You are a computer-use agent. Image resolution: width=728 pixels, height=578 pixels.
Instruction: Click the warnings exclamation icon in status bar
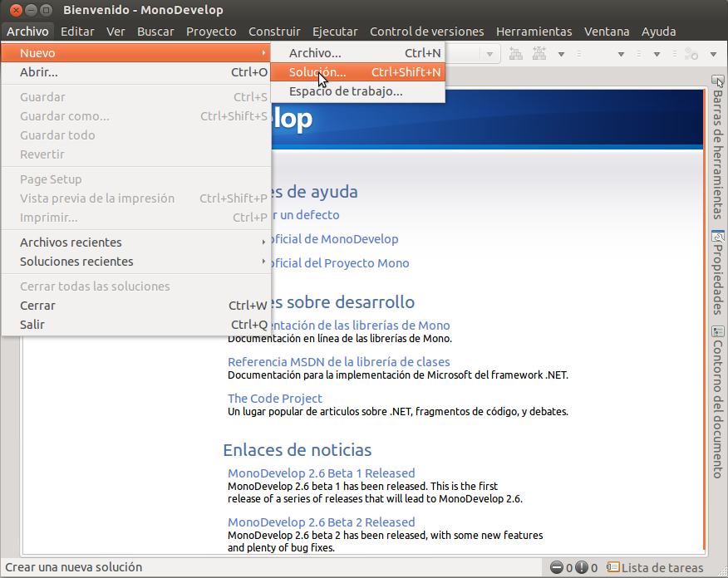click(581, 567)
